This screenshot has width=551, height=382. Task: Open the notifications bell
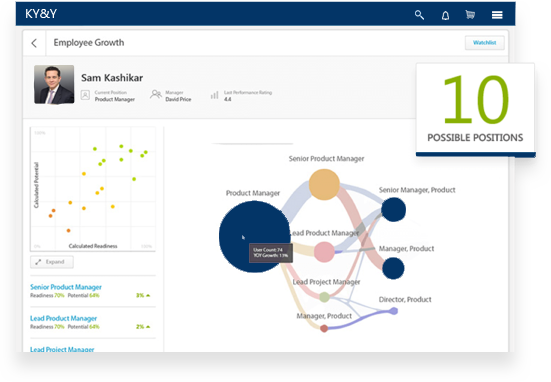tap(445, 15)
